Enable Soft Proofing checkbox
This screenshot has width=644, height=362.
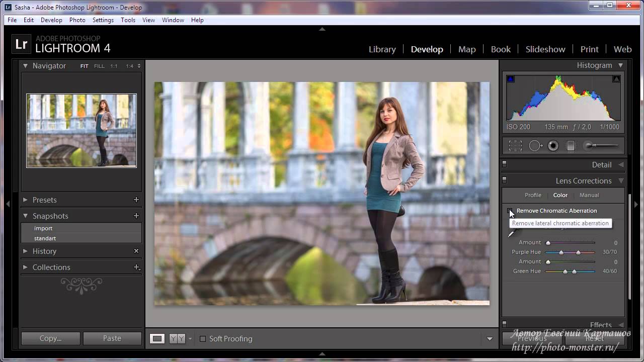pyautogui.click(x=203, y=339)
